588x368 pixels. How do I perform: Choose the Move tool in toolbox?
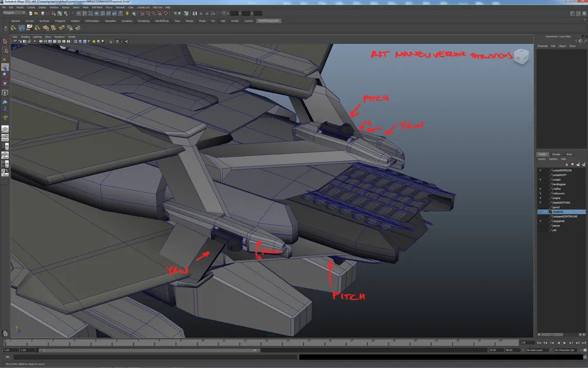click(x=5, y=67)
